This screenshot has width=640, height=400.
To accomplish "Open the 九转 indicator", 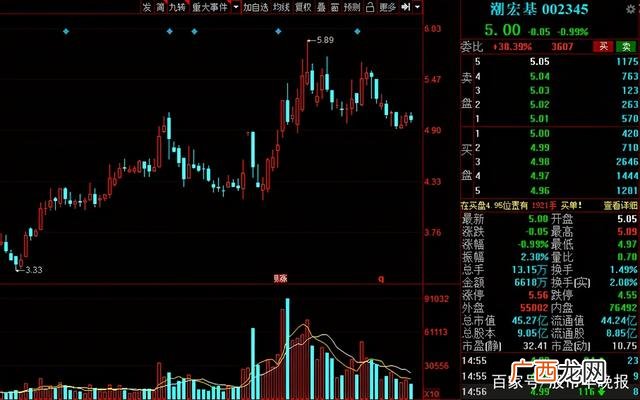I will 177,7.
